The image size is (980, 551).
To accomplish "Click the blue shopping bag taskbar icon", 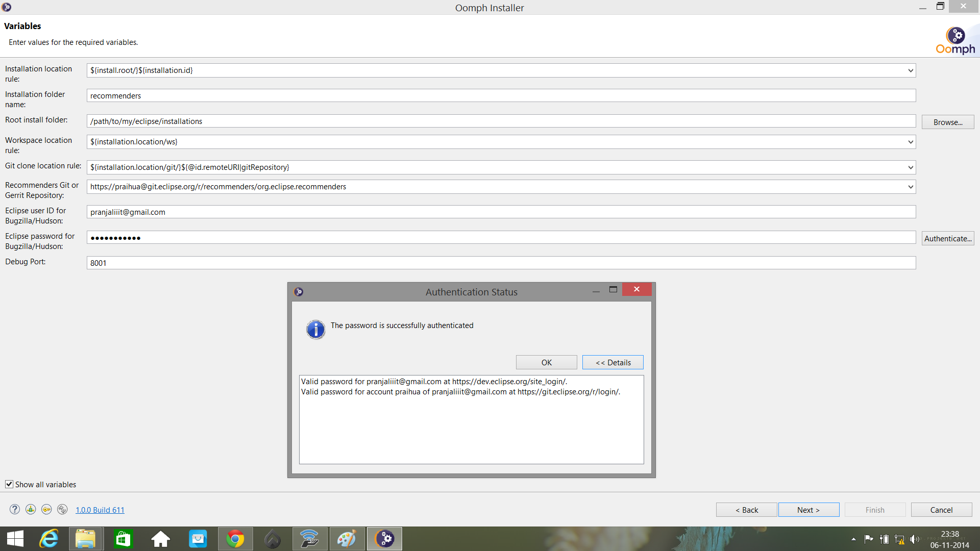I will pos(198,539).
